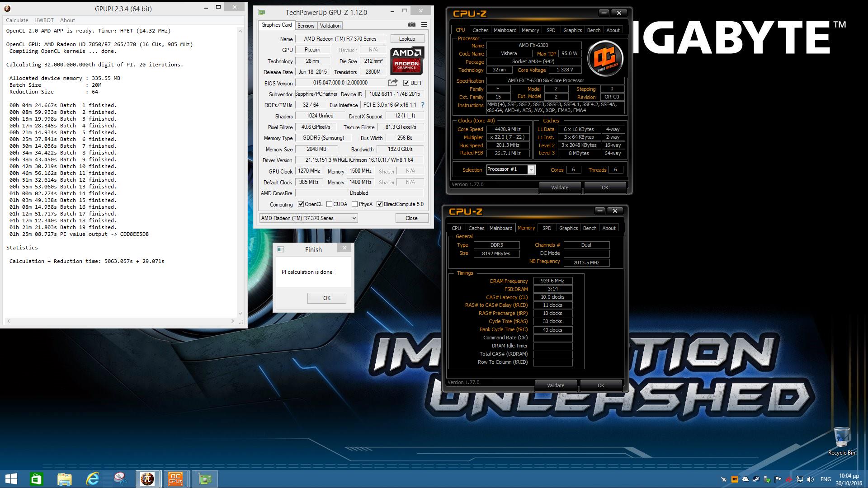Viewport: 868px width, 488px height.
Task: Open the Snipping Tool from the taskbar
Action: (120, 479)
